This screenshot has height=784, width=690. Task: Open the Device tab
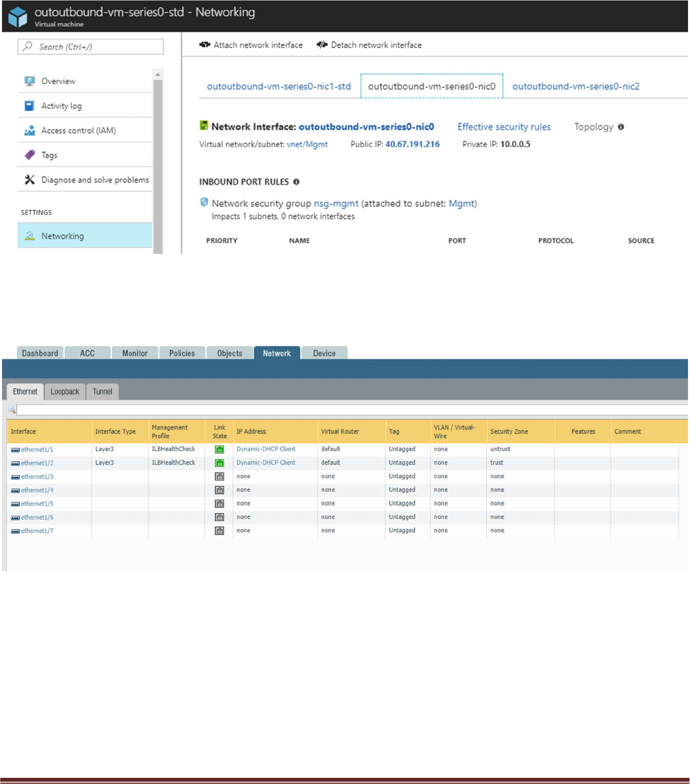(x=324, y=353)
